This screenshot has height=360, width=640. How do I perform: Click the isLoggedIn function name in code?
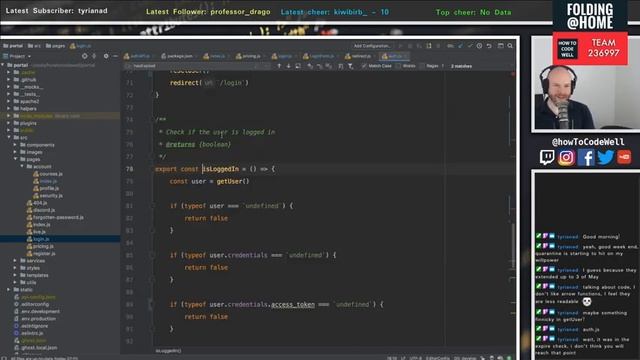coord(220,169)
